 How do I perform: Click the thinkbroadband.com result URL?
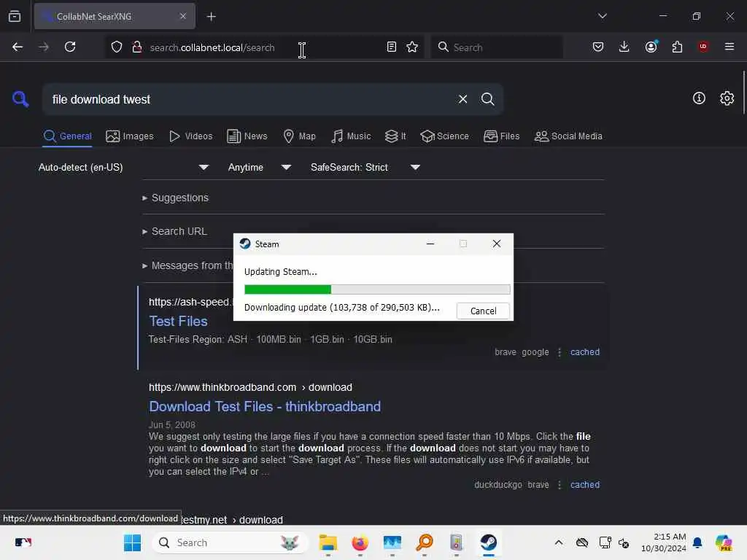[x=250, y=387]
